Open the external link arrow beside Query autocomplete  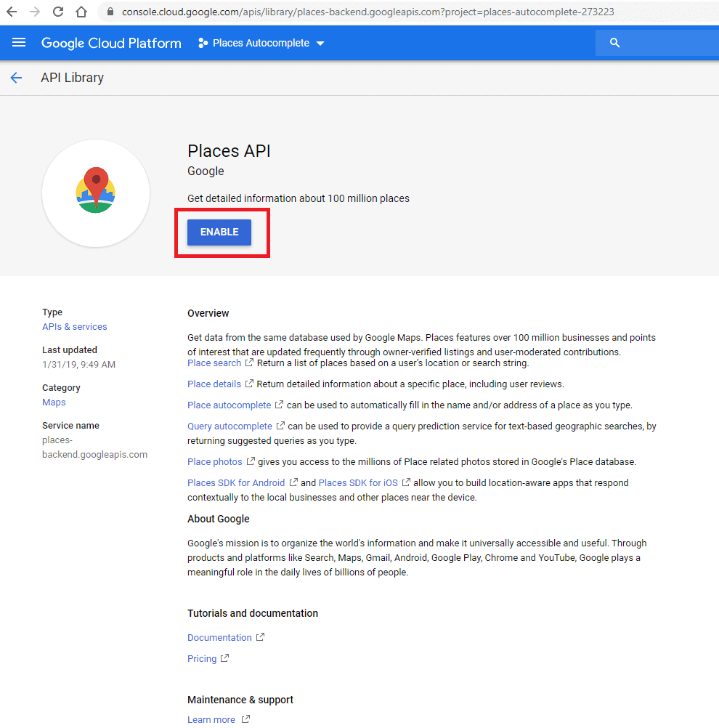[282, 426]
